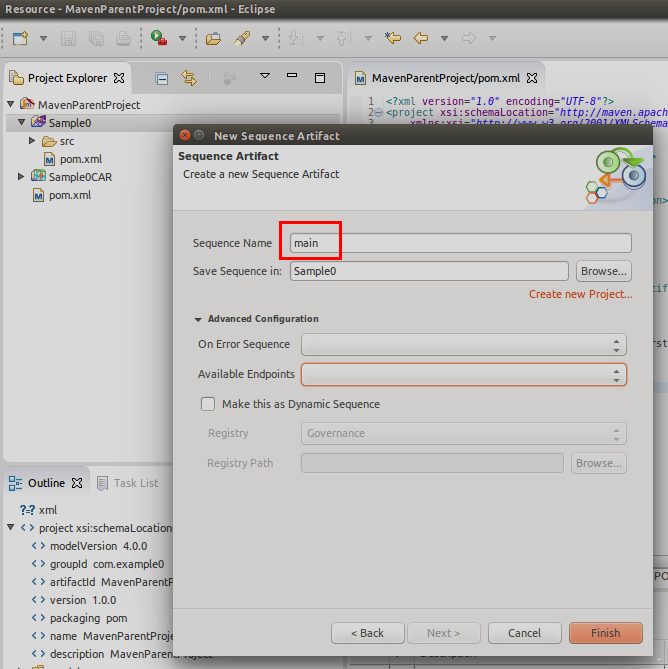Open the On Error Sequence dropdown
This screenshot has width=668, height=669.
tap(464, 344)
